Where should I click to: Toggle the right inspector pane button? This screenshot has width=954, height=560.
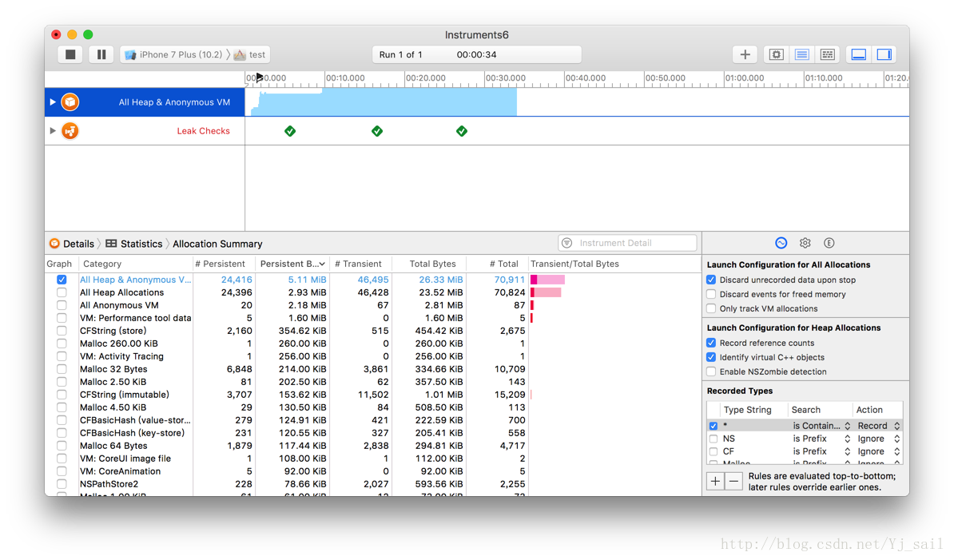884,54
